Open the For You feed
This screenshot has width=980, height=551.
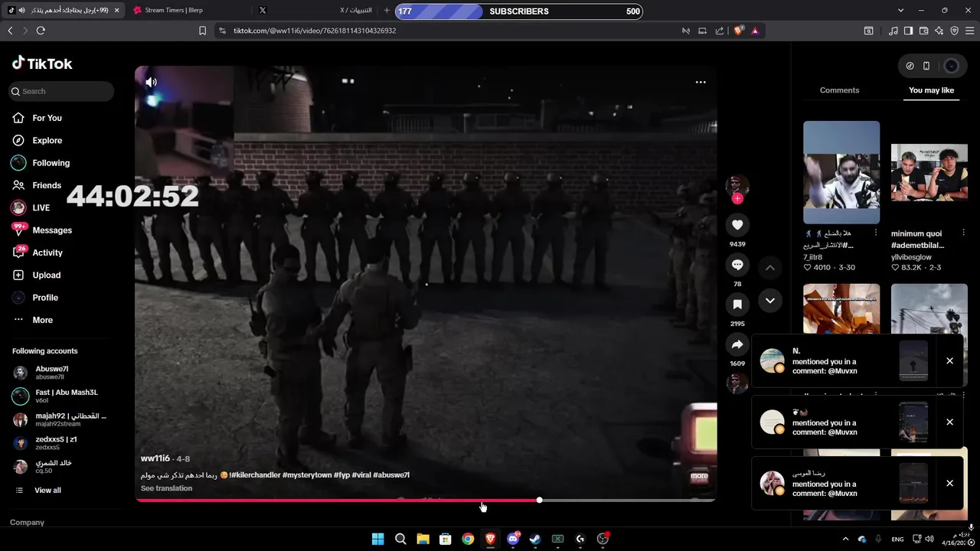(37, 118)
